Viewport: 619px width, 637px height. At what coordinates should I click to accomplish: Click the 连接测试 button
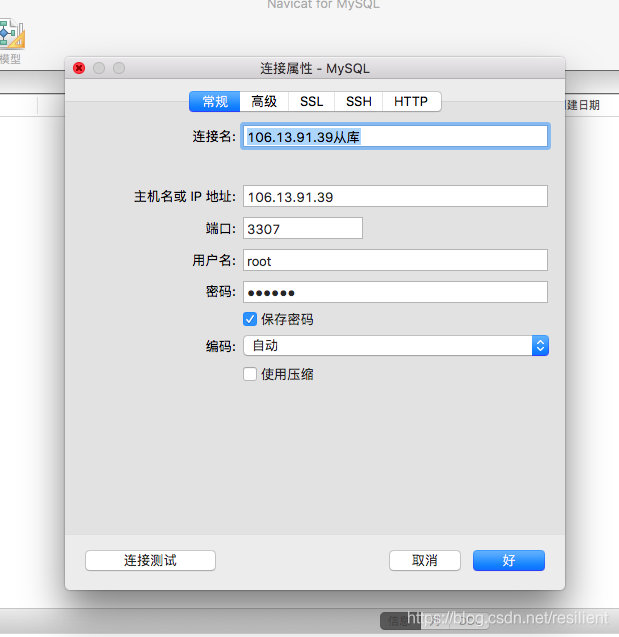pos(150,561)
